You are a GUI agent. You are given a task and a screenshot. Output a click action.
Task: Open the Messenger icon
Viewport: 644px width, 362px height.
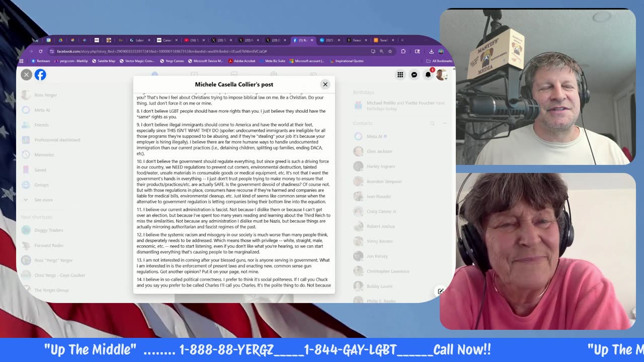coord(414,75)
